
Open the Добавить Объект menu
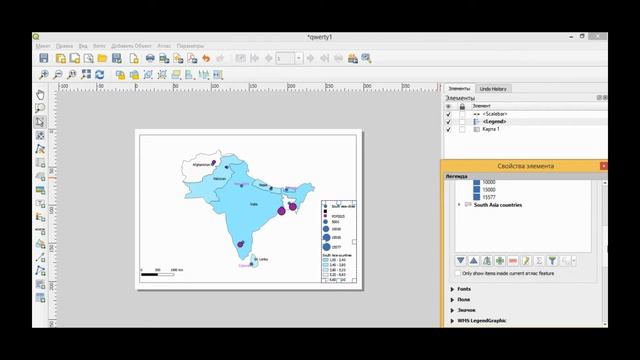131,46
